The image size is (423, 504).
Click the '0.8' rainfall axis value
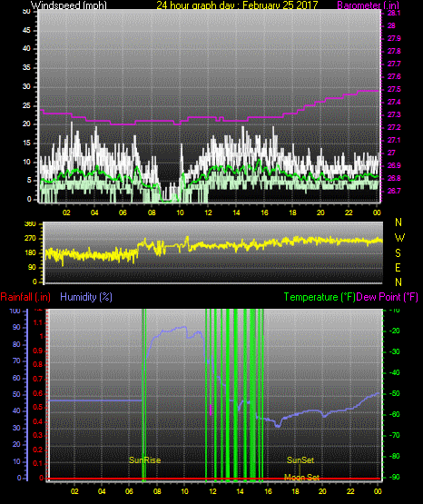pyautogui.click(x=38, y=365)
